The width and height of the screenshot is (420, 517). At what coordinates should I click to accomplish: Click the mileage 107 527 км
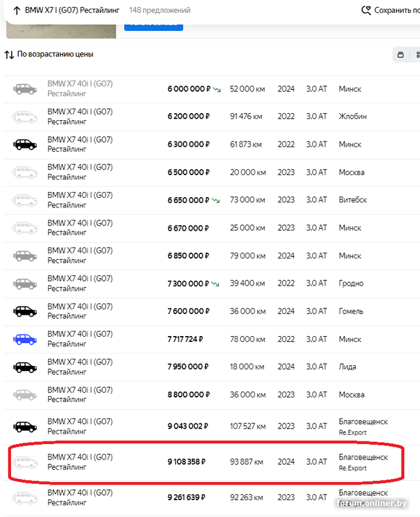click(x=247, y=427)
